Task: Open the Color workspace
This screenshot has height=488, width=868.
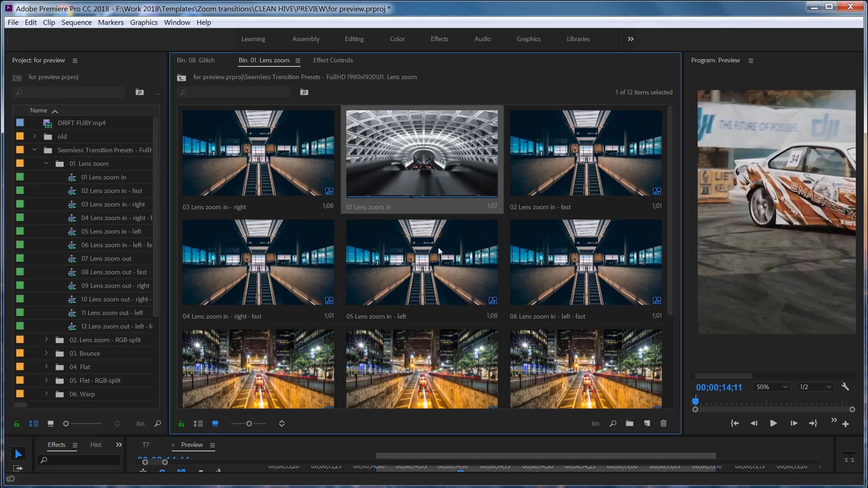Action: point(397,39)
